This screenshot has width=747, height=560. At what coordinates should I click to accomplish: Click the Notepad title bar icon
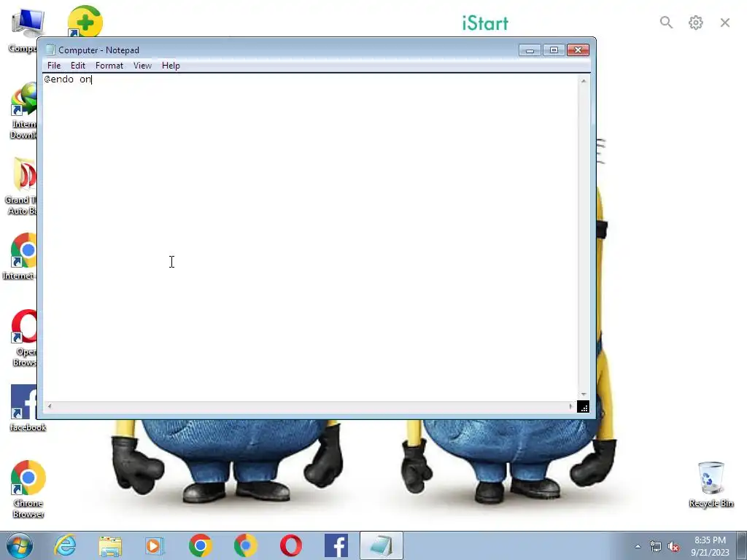point(50,50)
